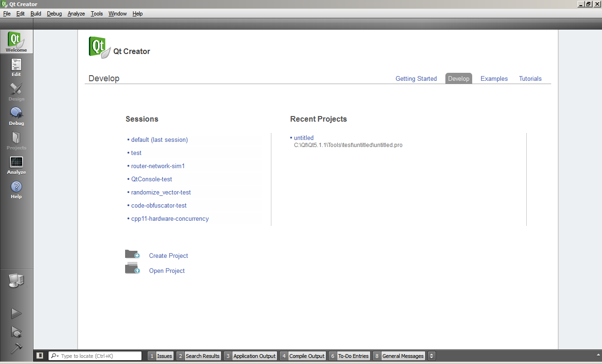Click the Open Project link
Image resolution: width=602 pixels, height=364 pixels.
pyautogui.click(x=167, y=271)
